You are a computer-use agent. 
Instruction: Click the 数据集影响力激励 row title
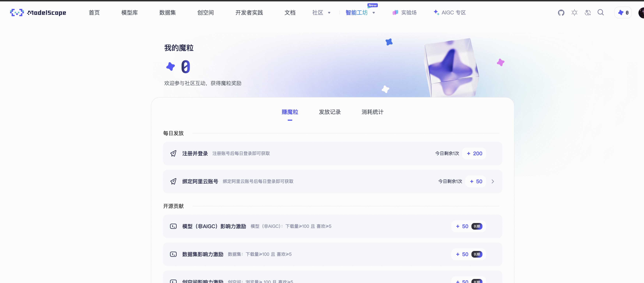coord(203,254)
